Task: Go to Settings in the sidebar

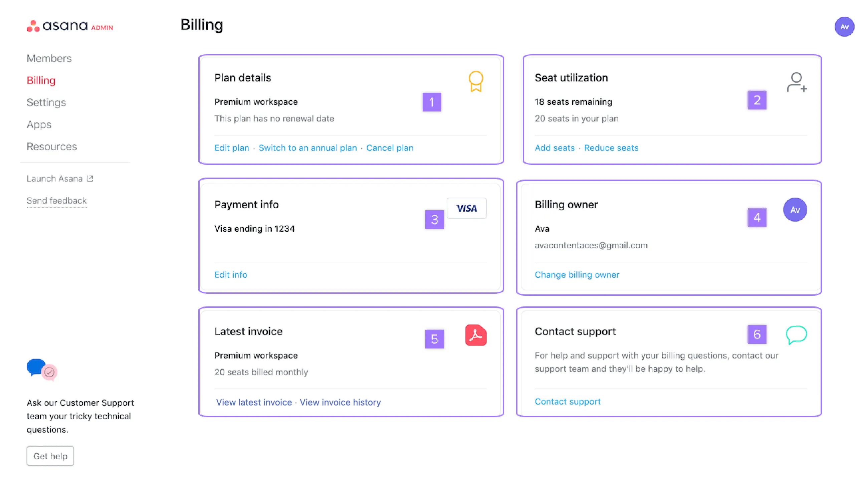Action: click(46, 102)
